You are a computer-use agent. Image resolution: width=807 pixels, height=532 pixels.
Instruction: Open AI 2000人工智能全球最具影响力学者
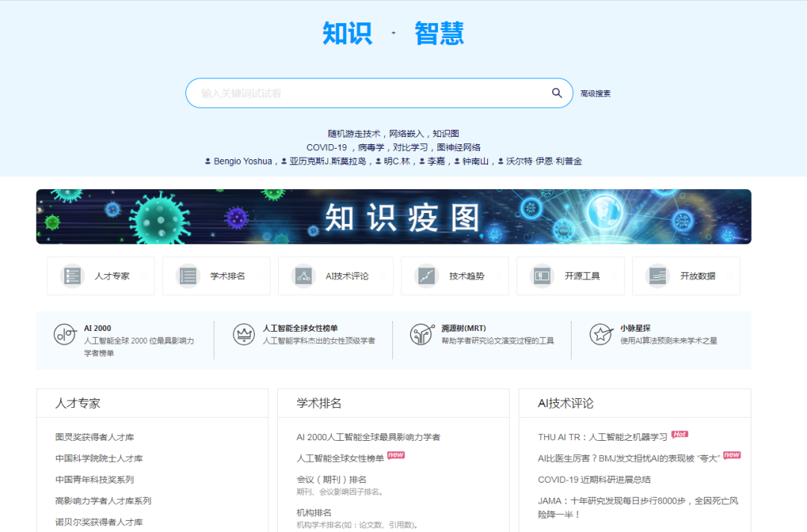point(368,437)
